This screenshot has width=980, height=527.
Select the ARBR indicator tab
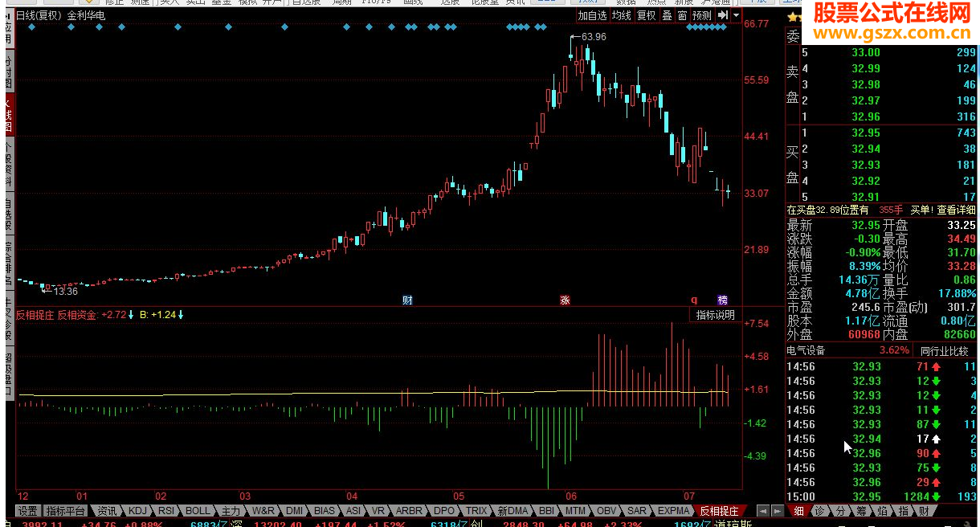[409, 511]
